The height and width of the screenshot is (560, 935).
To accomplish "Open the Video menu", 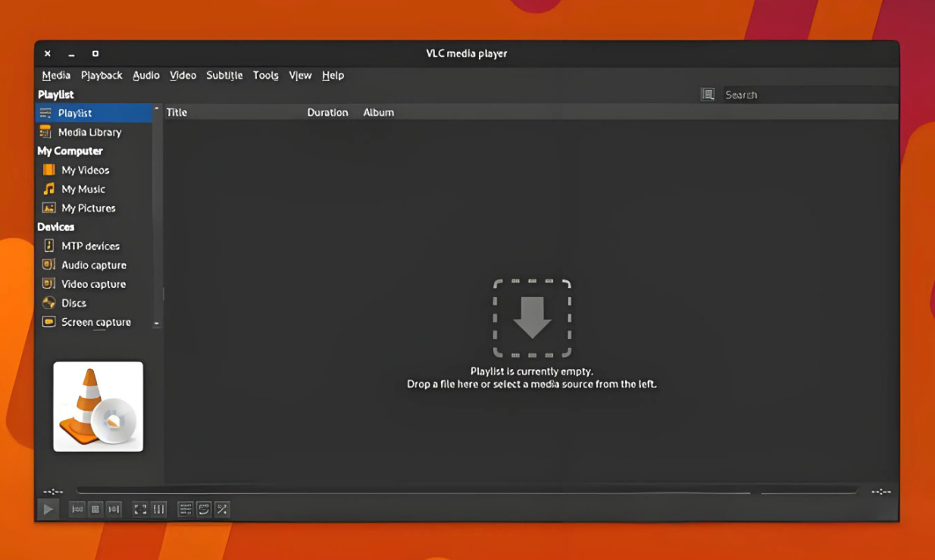I will pos(183,75).
